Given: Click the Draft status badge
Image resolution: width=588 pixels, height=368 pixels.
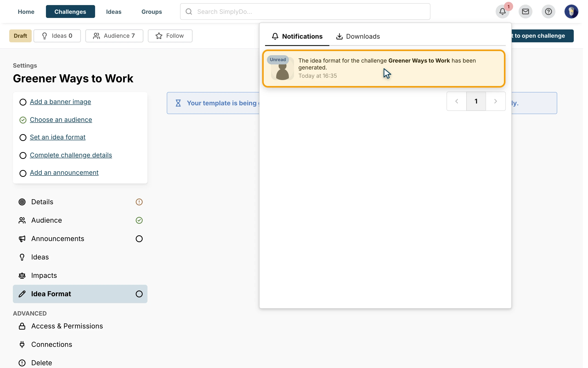Looking at the screenshot, I should tap(20, 36).
